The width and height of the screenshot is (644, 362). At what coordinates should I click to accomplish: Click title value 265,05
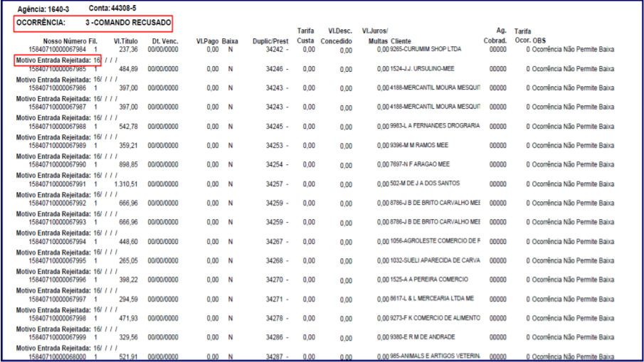pos(129,260)
